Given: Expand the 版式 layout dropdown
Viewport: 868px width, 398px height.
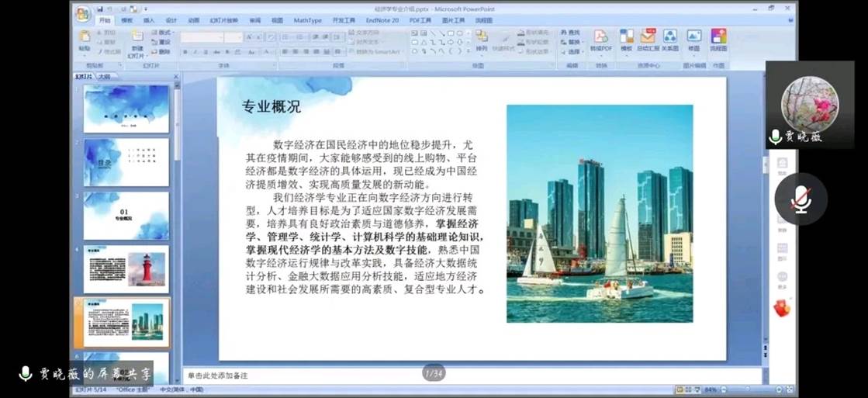Looking at the screenshot, I should [164, 33].
